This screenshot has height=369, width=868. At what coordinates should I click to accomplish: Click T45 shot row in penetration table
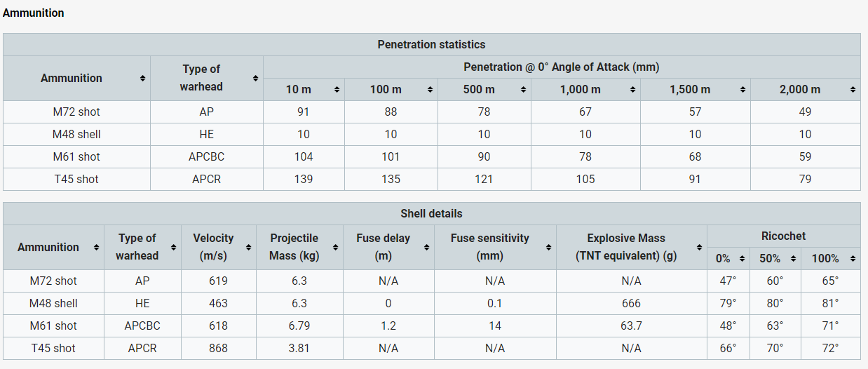pyautogui.click(x=76, y=179)
